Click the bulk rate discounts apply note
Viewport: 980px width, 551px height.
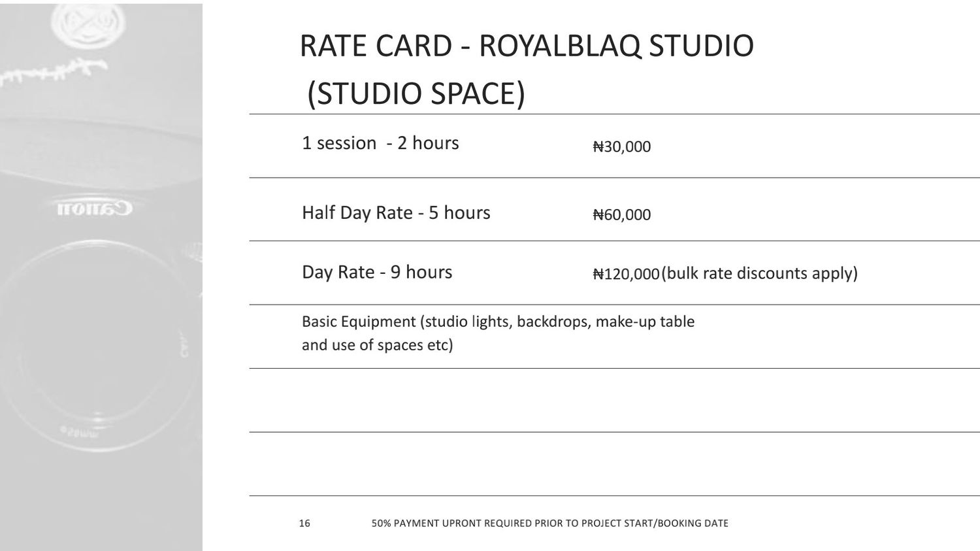point(759,273)
